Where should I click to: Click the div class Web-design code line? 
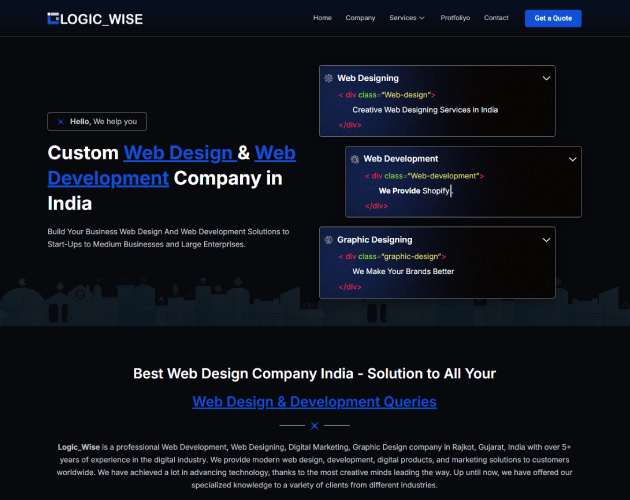click(x=387, y=95)
